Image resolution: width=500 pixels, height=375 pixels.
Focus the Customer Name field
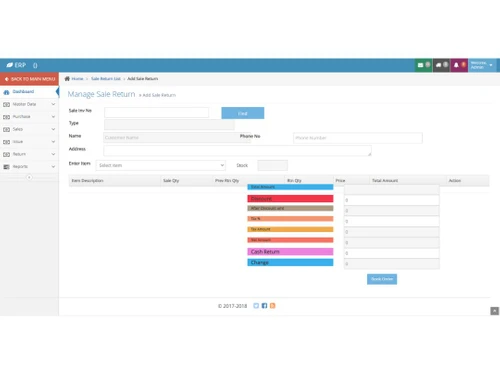[x=177, y=138]
